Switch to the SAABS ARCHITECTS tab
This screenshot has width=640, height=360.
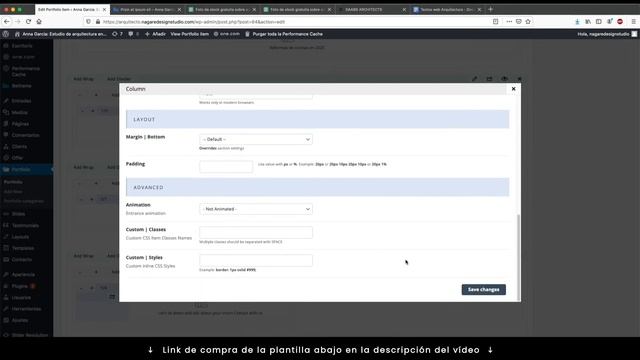coord(372,9)
